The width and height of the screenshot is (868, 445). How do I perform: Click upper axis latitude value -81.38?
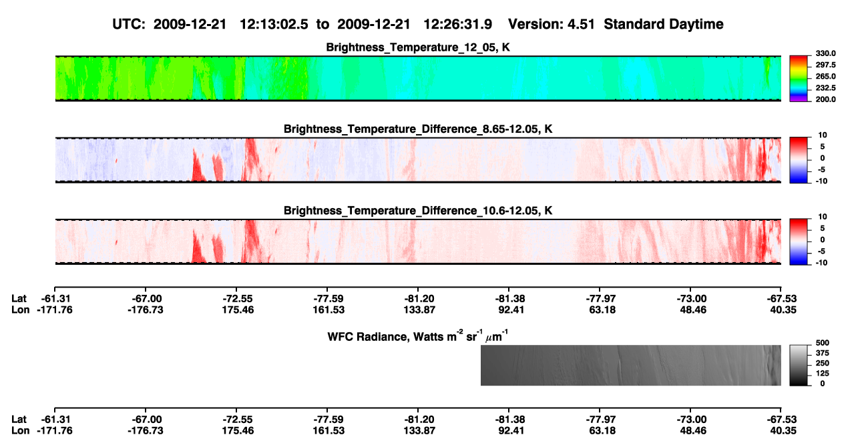click(x=509, y=298)
